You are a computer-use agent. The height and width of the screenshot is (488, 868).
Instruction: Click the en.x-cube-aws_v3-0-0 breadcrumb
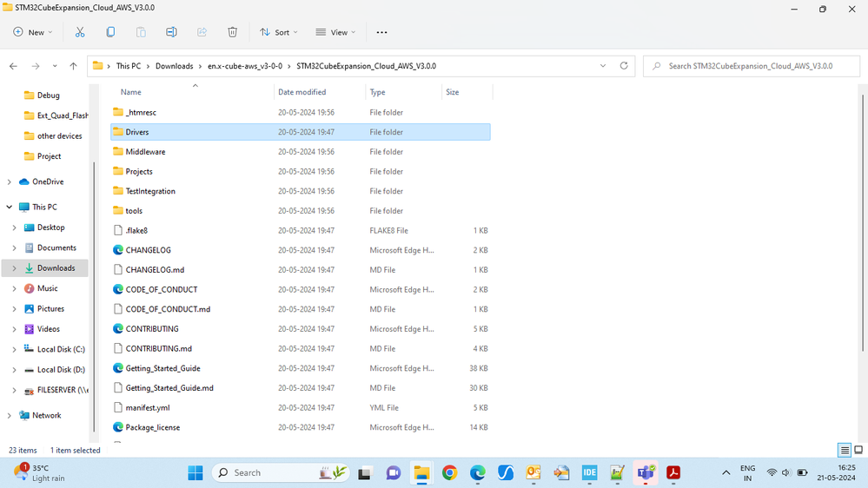pos(245,66)
